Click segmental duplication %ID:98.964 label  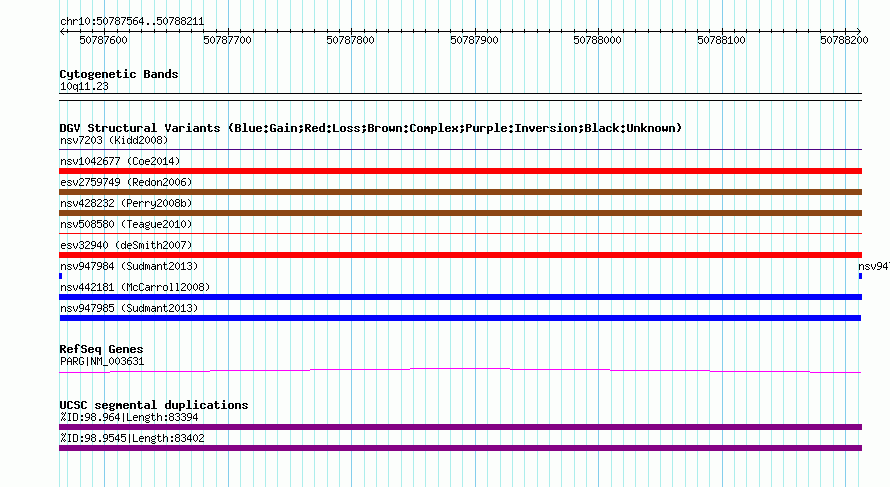129,417
